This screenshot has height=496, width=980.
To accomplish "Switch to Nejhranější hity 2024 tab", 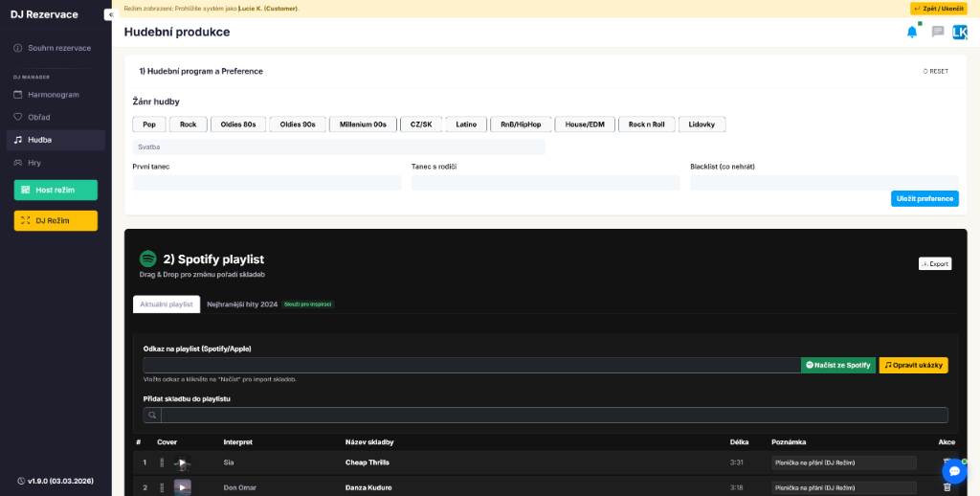I will click(242, 304).
